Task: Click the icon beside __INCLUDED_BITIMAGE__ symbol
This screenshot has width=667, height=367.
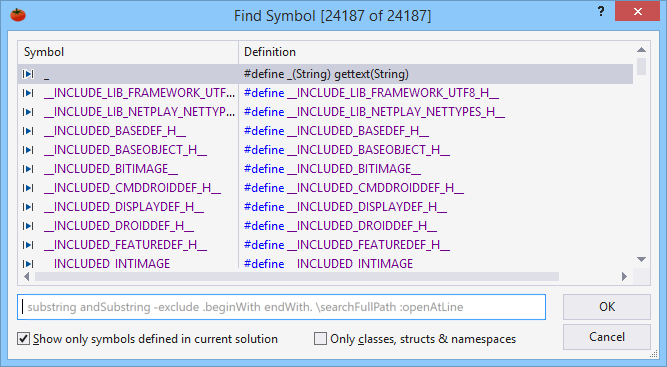Action: tap(28, 169)
